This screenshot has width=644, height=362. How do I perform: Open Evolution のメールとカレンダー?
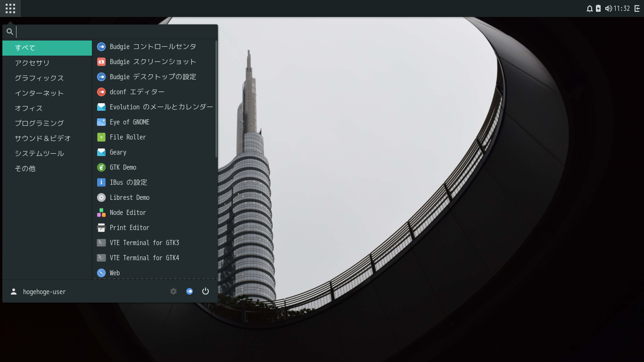[x=155, y=107]
